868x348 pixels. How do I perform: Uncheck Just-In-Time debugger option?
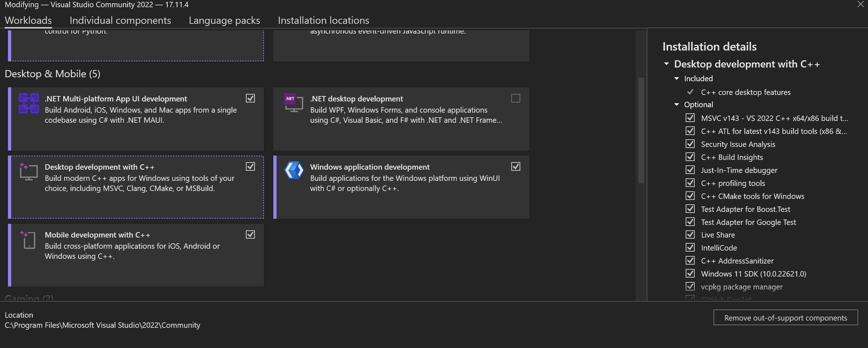pos(690,170)
